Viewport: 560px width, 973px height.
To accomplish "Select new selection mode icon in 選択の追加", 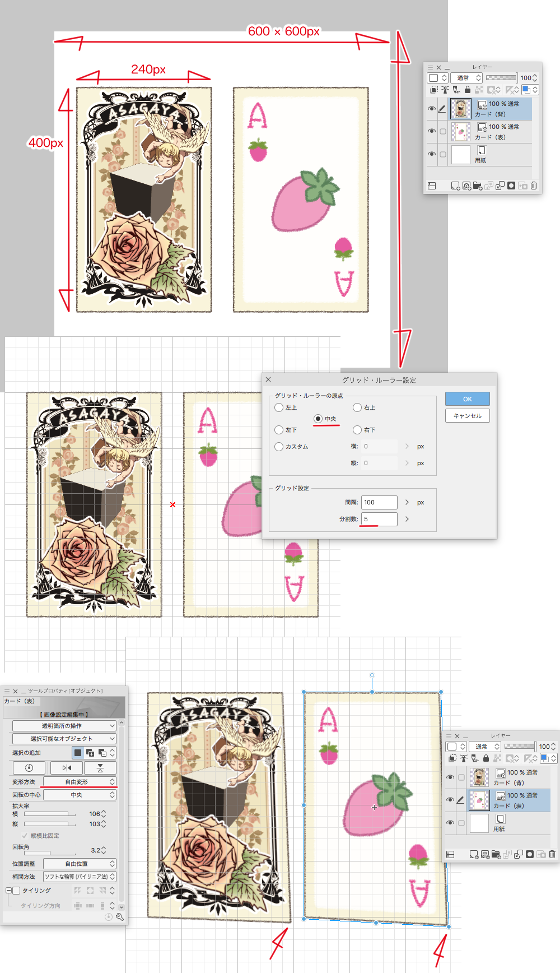I will (78, 753).
